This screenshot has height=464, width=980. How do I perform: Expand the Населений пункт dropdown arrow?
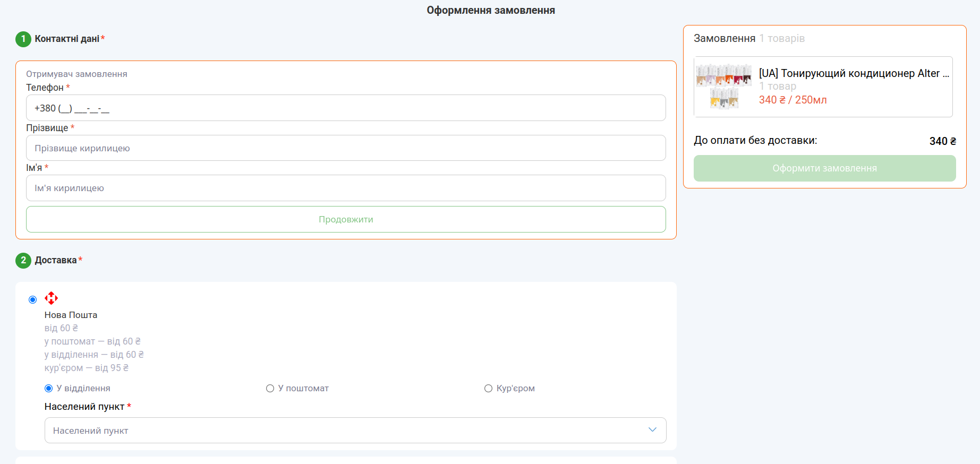tap(652, 430)
